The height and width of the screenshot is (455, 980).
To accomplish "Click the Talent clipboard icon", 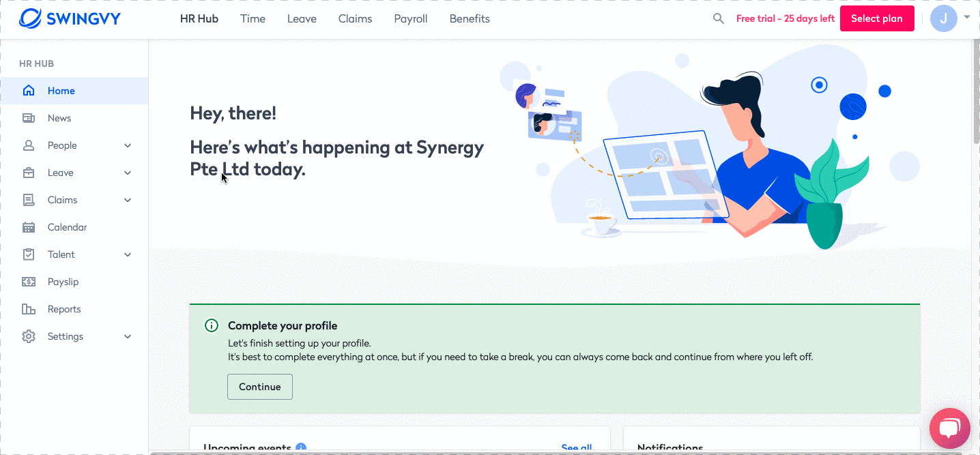I will pyautogui.click(x=29, y=254).
